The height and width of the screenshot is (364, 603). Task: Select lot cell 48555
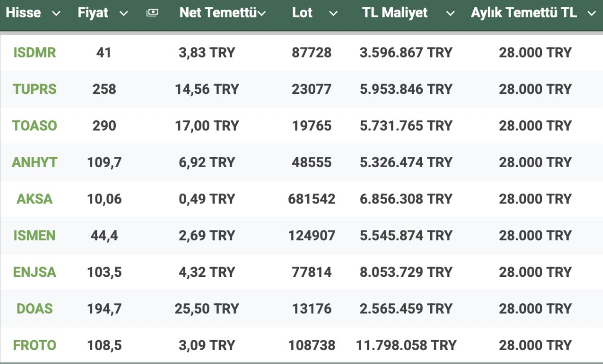[x=312, y=162]
